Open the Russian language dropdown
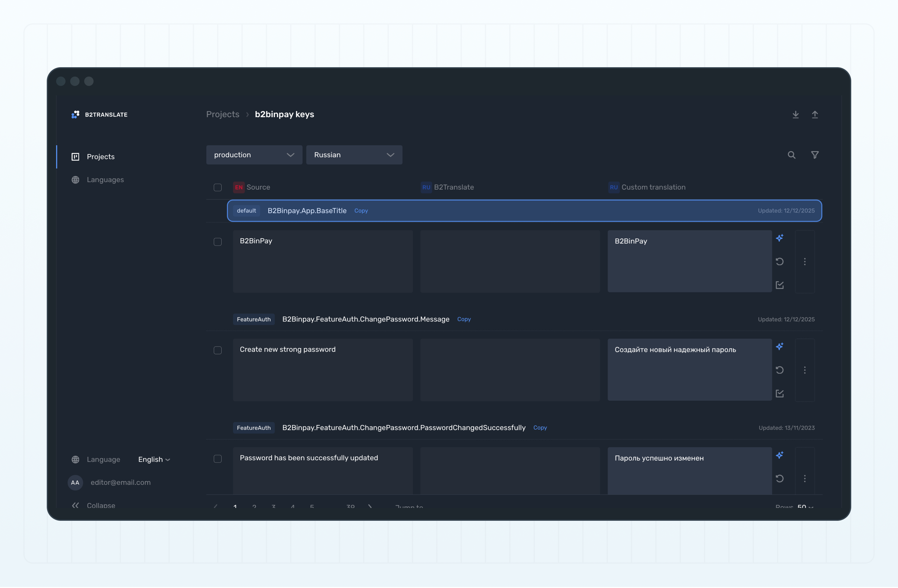The height and width of the screenshot is (588, 898). (x=354, y=155)
